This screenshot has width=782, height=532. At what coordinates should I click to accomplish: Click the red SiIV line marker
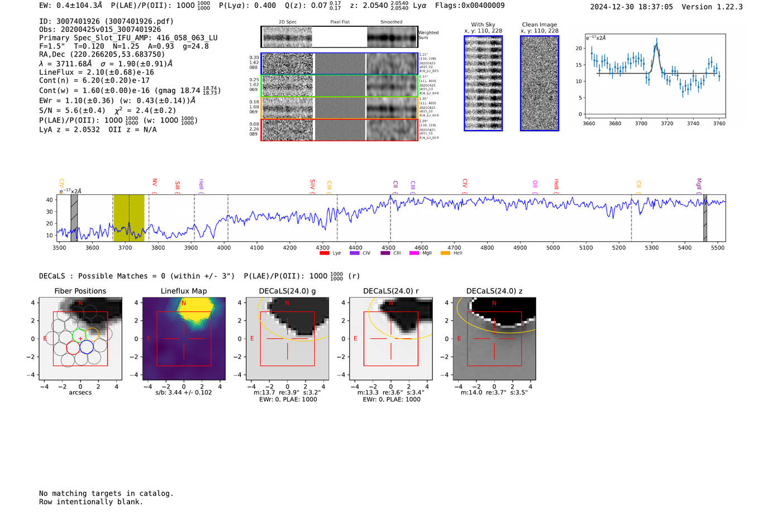point(313,186)
